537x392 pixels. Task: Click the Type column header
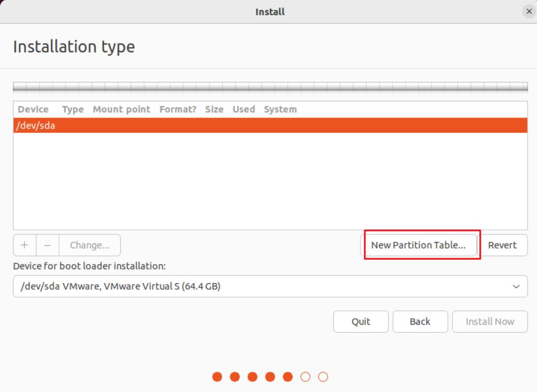click(73, 109)
